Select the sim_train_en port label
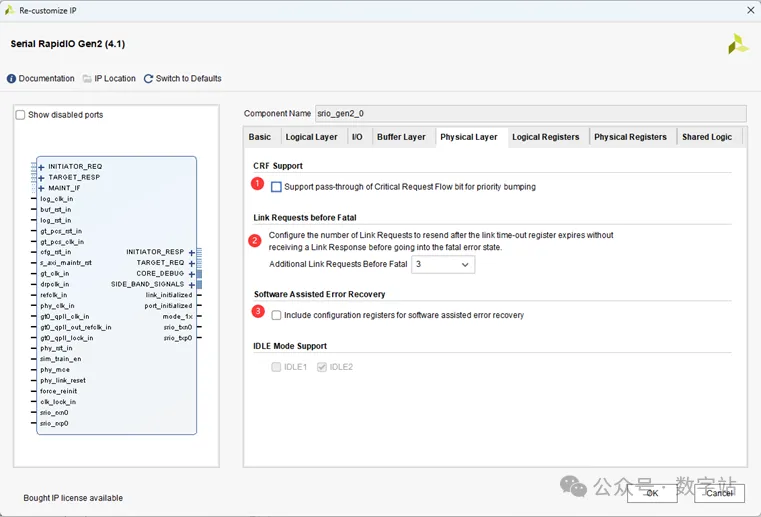Screen dimensions: 761x517 point(61,359)
